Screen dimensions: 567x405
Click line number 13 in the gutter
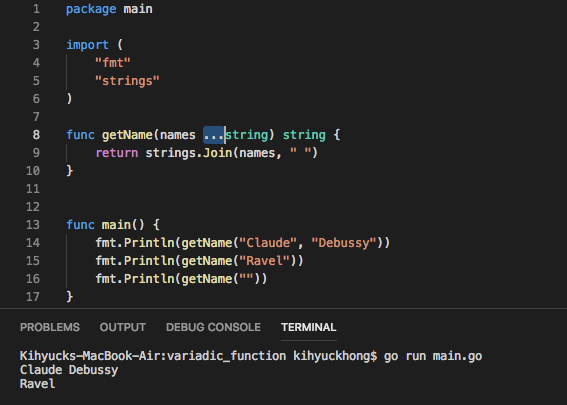point(33,225)
